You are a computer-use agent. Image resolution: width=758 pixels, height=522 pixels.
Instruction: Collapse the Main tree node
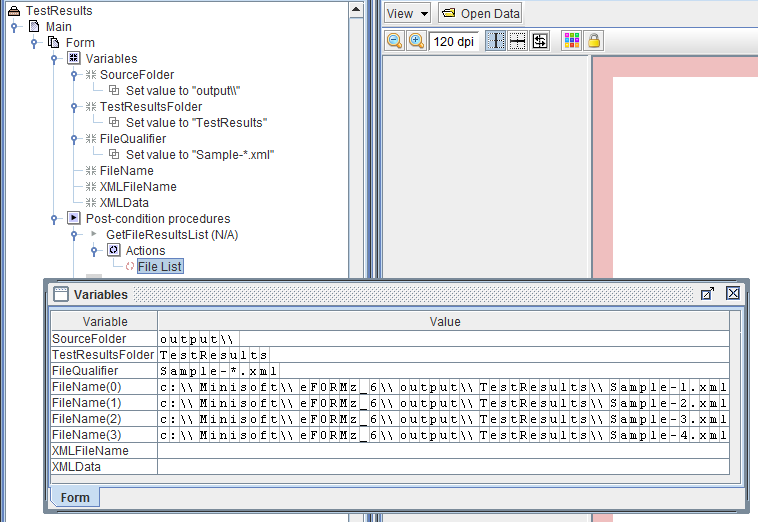[x=15, y=27]
